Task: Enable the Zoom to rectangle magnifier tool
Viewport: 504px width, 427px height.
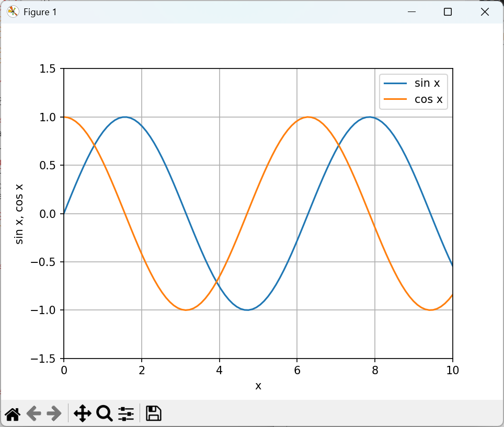Action: 105,414
